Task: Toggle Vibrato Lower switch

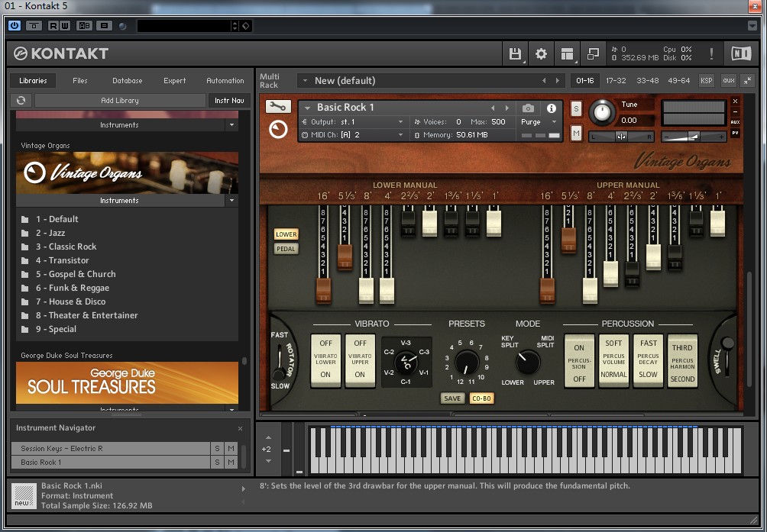Action: 325,360
